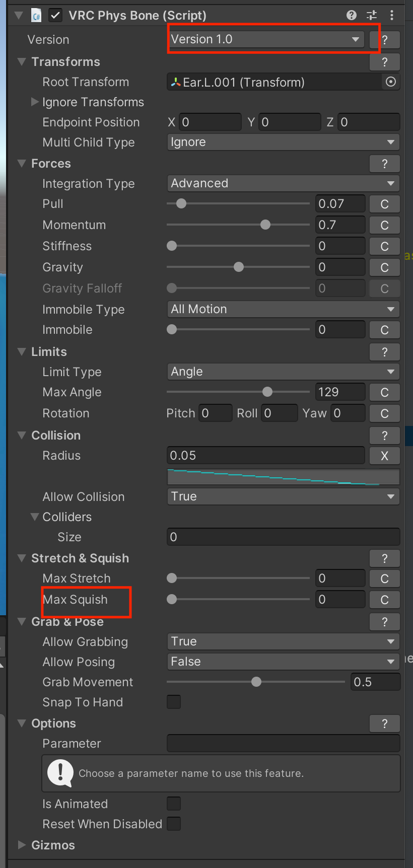Image resolution: width=413 pixels, height=868 pixels.
Task: Click the Parameter text field
Action: coord(283,743)
